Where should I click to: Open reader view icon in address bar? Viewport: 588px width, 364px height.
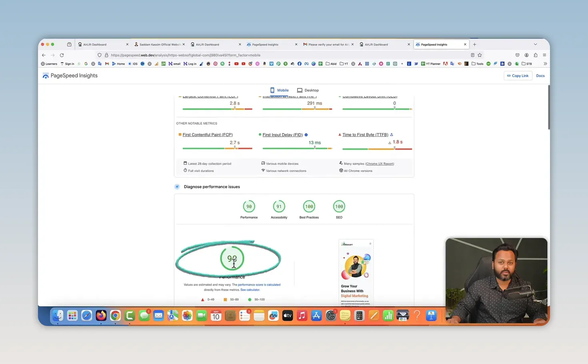point(472,55)
